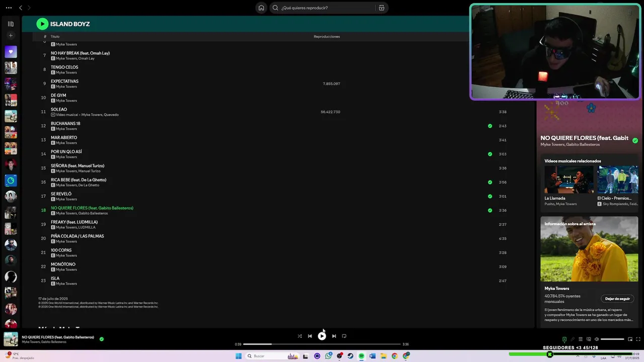Image resolution: width=644 pixels, height=362 pixels.
Task: Open the miniplayer icon
Action: click(x=630, y=339)
